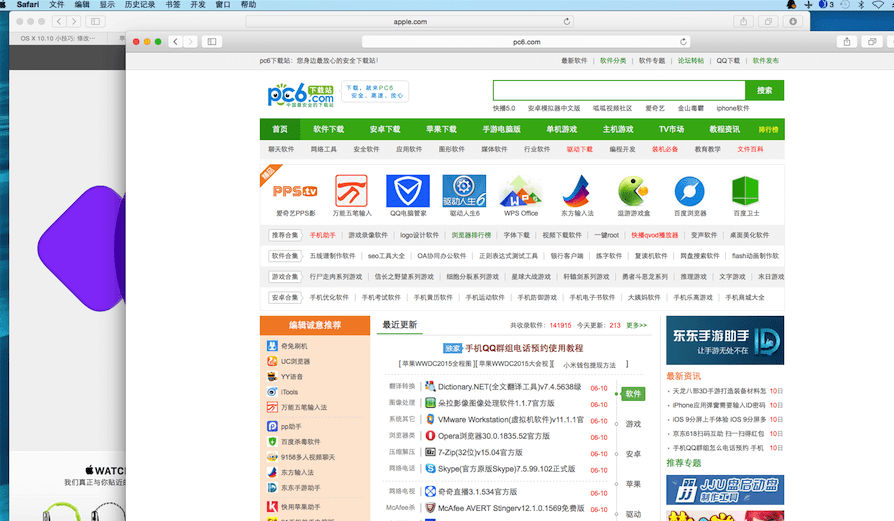Image resolution: width=894 pixels, height=521 pixels.
Task: Click the iTools sidebar icon
Action: 272,392
